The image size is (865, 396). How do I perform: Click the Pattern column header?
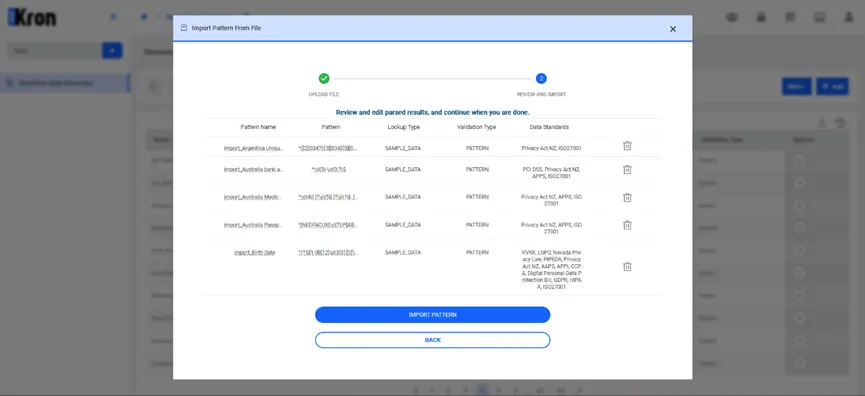click(x=330, y=127)
